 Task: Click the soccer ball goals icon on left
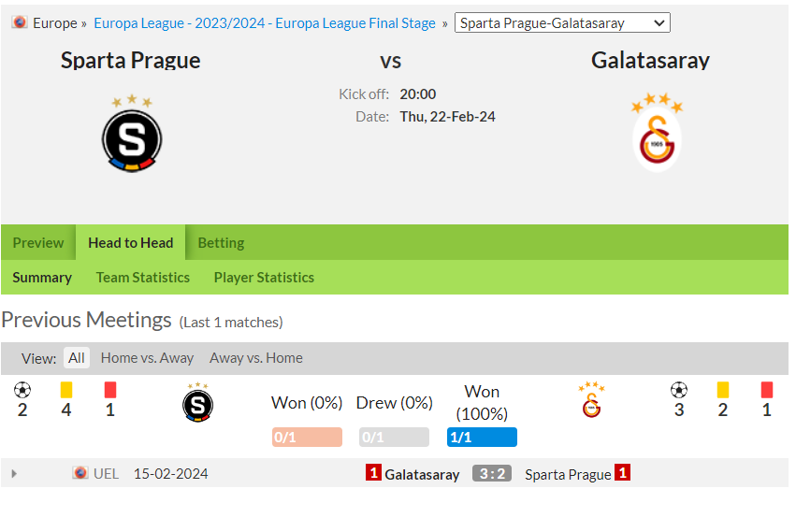click(22, 390)
